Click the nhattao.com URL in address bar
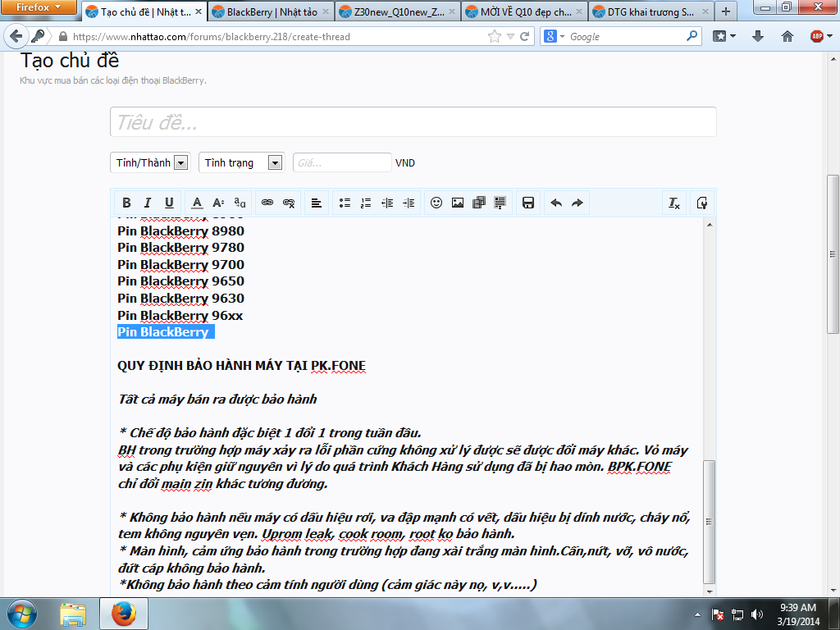Screen dimensions: 840x630 click(x=211, y=36)
